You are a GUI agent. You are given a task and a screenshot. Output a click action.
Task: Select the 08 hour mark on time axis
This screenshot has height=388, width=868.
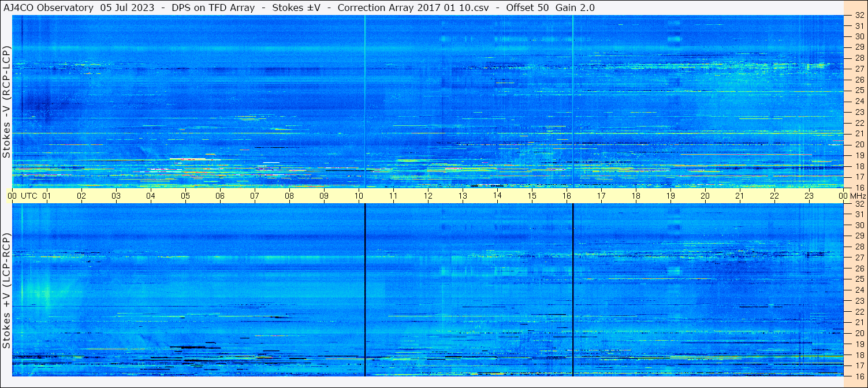(x=289, y=196)
